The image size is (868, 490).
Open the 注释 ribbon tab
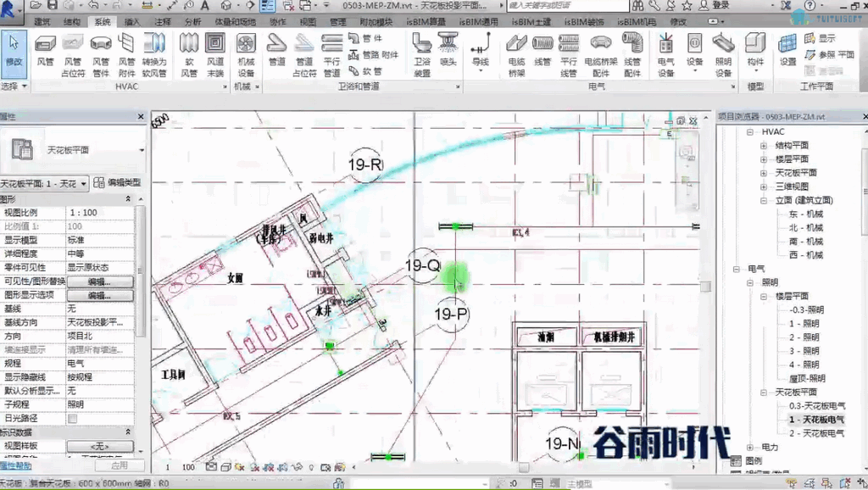(163, 22)
